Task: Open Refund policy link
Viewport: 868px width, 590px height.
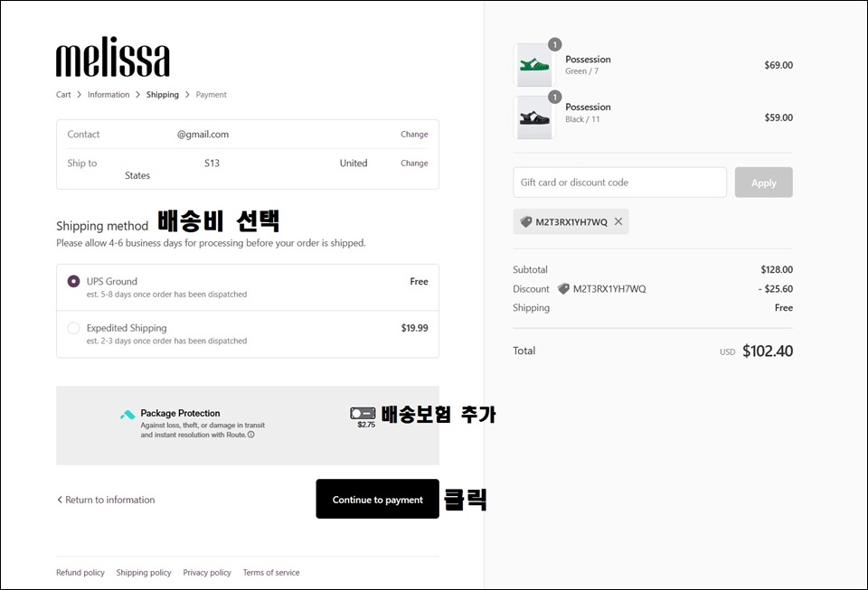Action: pyautogui.click(x=80, y=572)
